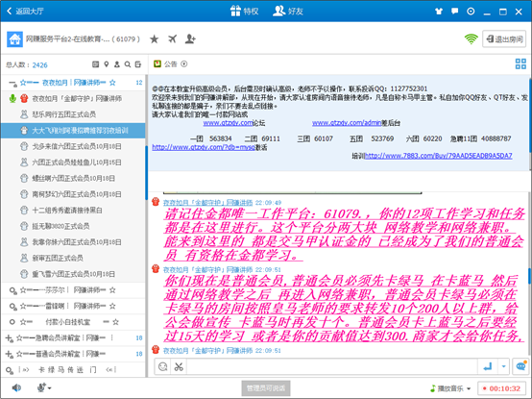The width and height of the screenshot is (532, 399).
Task: Search users with magnifier icon
Action: point(127,64)
